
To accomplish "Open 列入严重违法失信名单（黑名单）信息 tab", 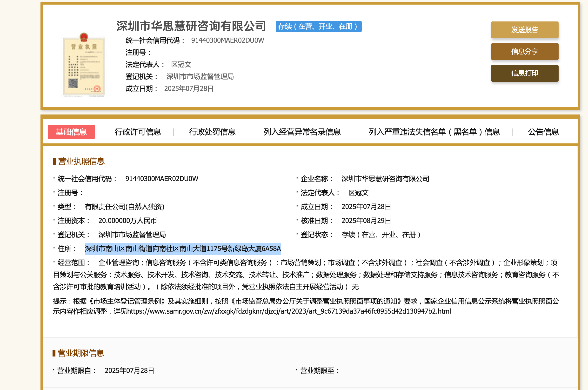I will pos(434,132).
